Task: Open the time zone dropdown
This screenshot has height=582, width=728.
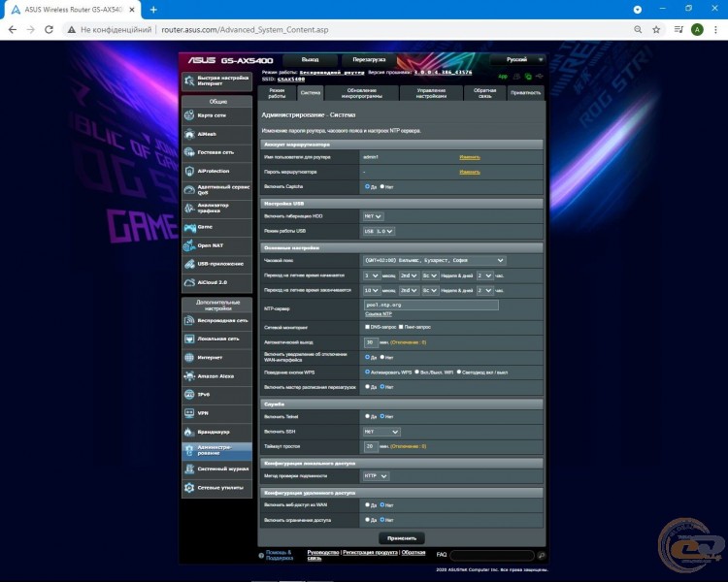Action: (x=434, y=260)
